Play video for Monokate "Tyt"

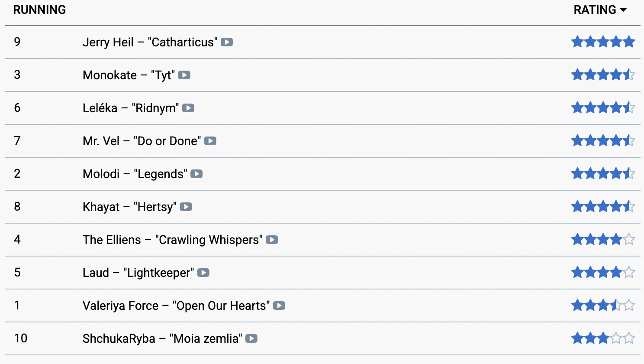coord(184,75)
